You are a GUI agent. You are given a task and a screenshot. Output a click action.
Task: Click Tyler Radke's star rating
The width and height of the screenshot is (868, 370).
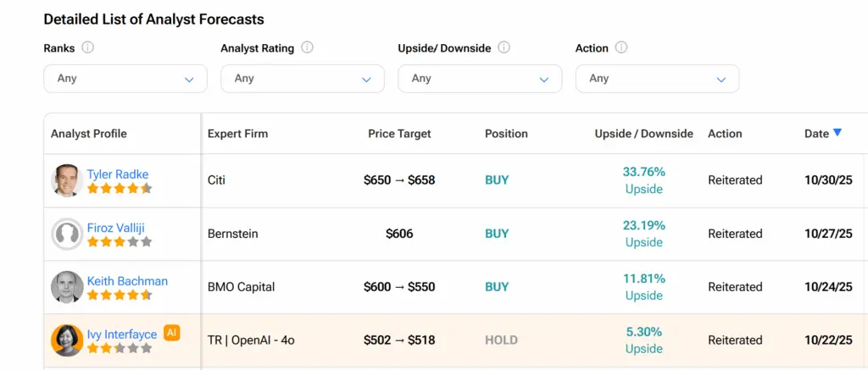119,188
